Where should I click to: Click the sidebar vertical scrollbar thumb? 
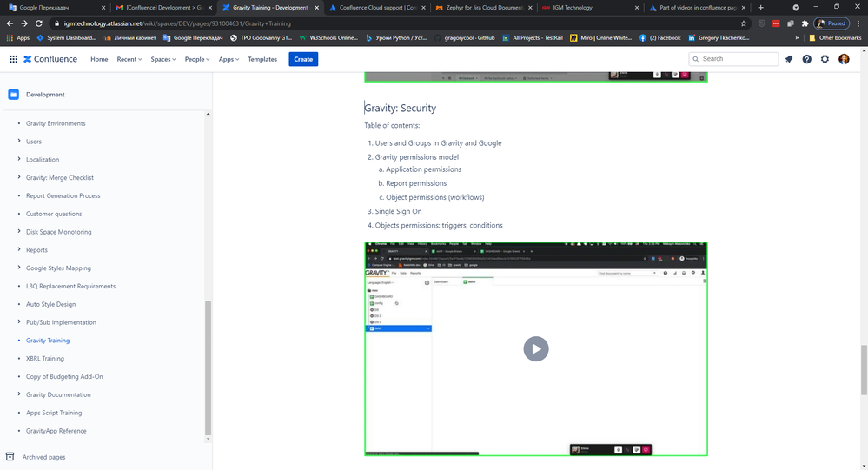[x=209, y=367]
